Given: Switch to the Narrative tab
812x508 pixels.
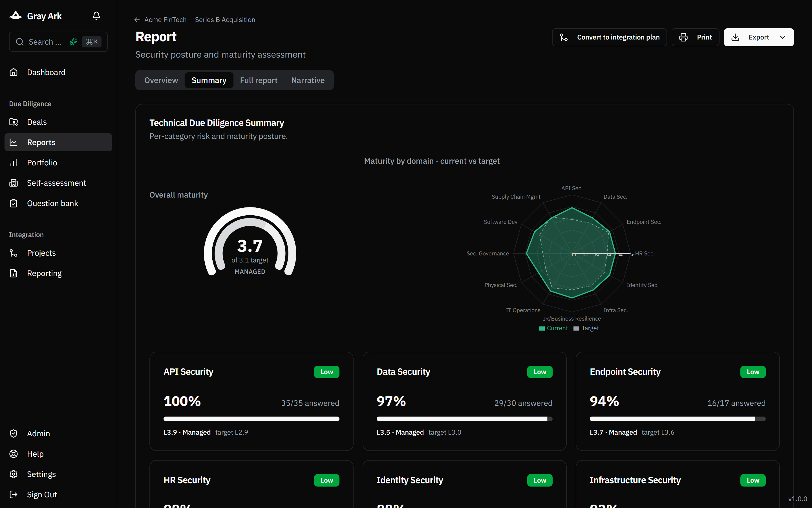Looking at the screenshot, I should pos(308,80).
